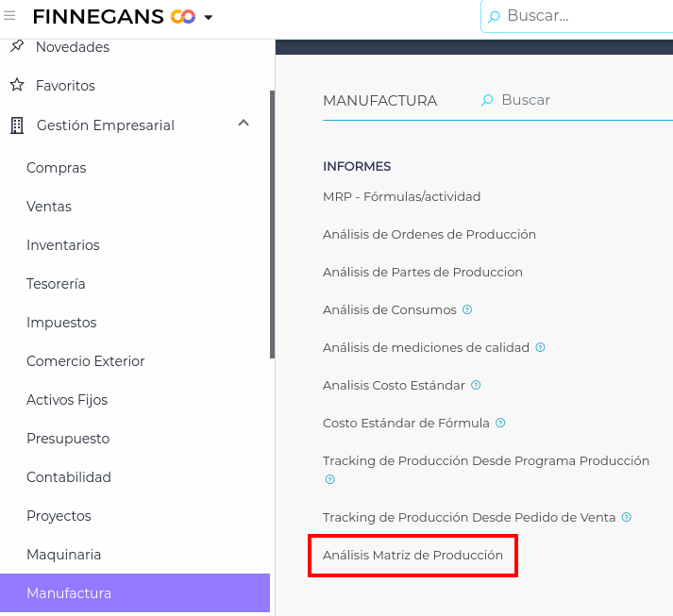Open the Compras module
This screenshot has width=673, height=616.
[57, 168]
